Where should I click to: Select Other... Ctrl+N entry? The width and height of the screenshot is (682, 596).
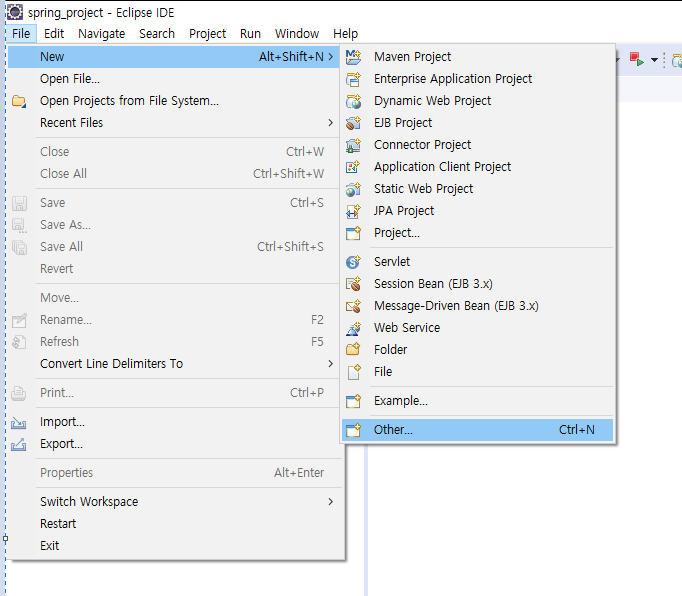click(478, 430)
